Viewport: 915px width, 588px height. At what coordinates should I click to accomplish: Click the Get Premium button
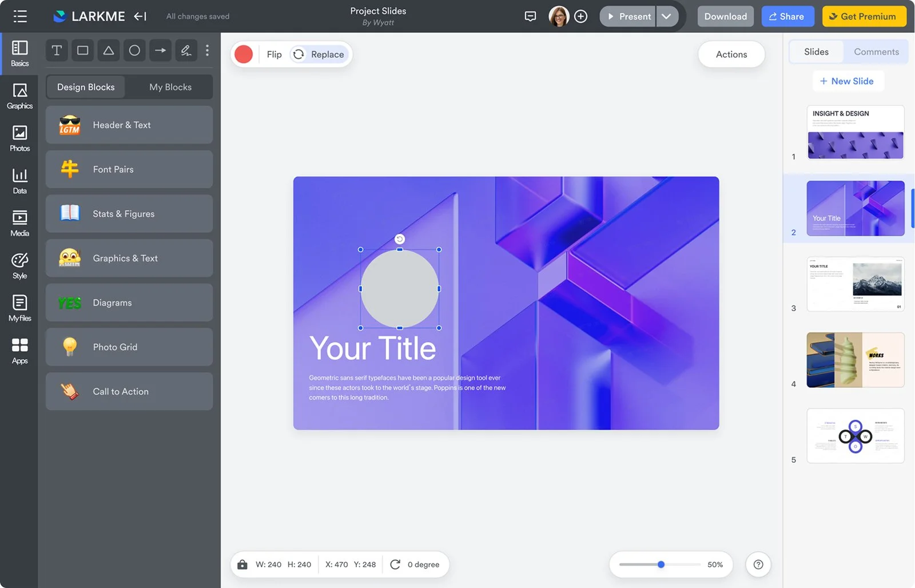click(864, 16)
